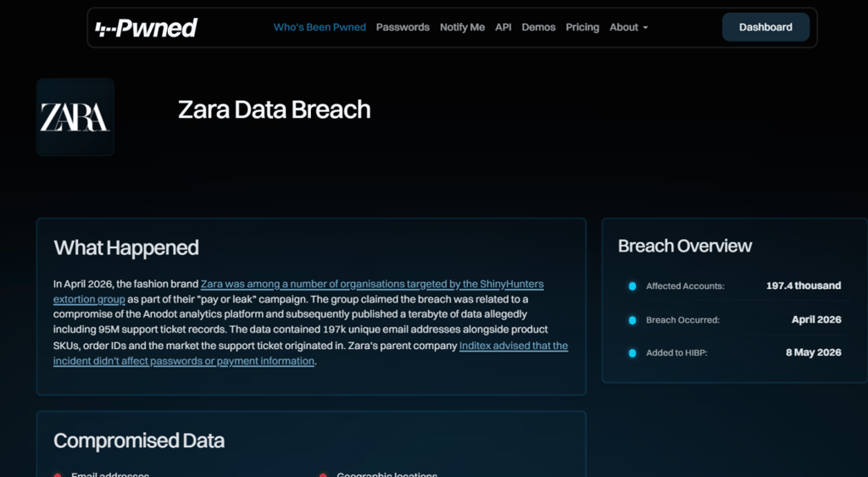Screen dimensions: 868x477
Task: Click the Breach Overview heading
Action: [x=685, y=246]
